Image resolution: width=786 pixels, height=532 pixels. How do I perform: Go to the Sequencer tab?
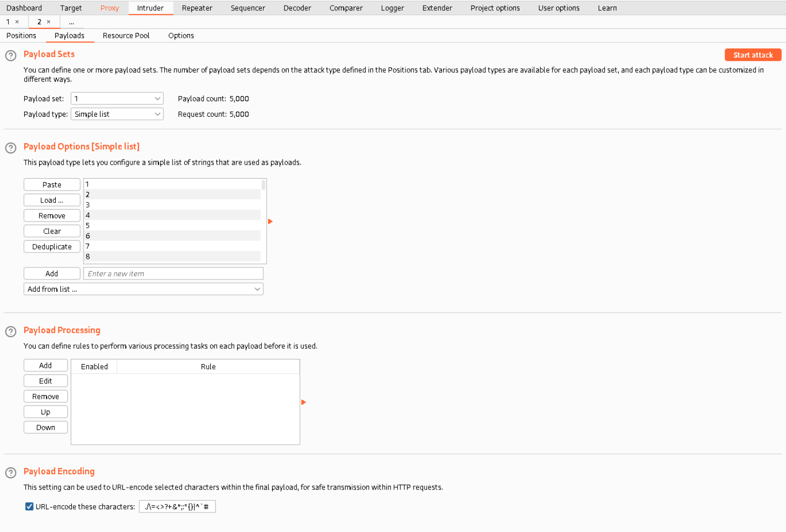[248, 8]
